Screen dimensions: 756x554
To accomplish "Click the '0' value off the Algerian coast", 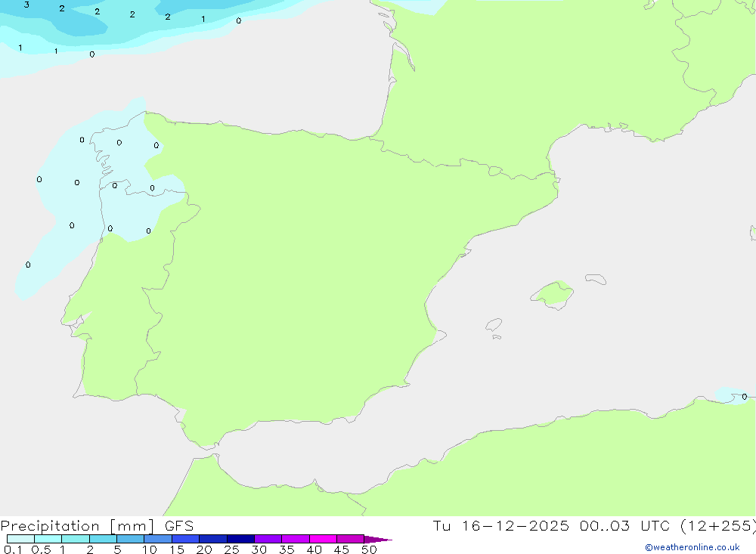I will tap(745, 397).
